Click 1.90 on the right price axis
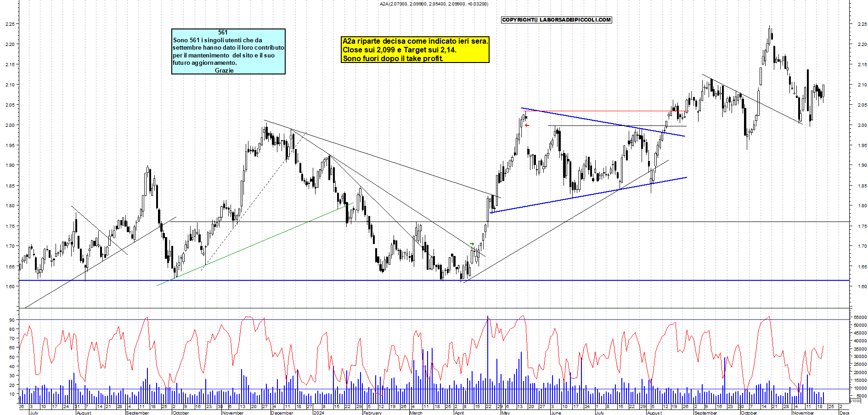The image size is (868, 415). coord(862,165)
